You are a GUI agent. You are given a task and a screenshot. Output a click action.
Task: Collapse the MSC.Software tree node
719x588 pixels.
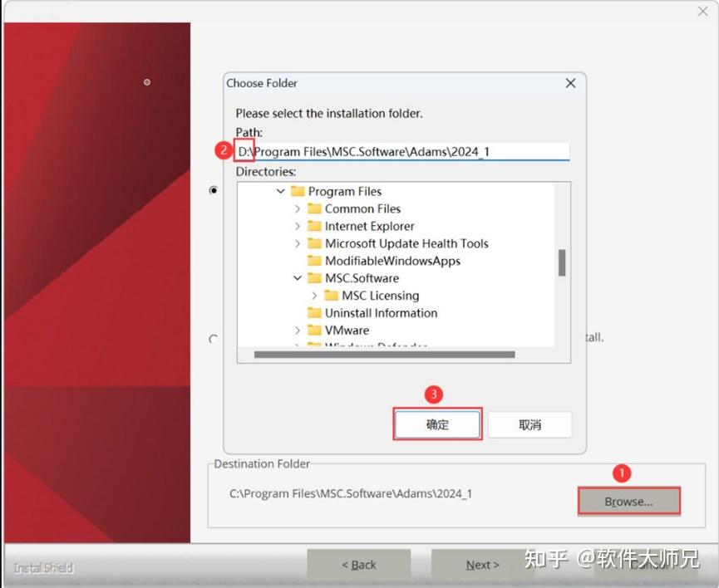point(298,278)
